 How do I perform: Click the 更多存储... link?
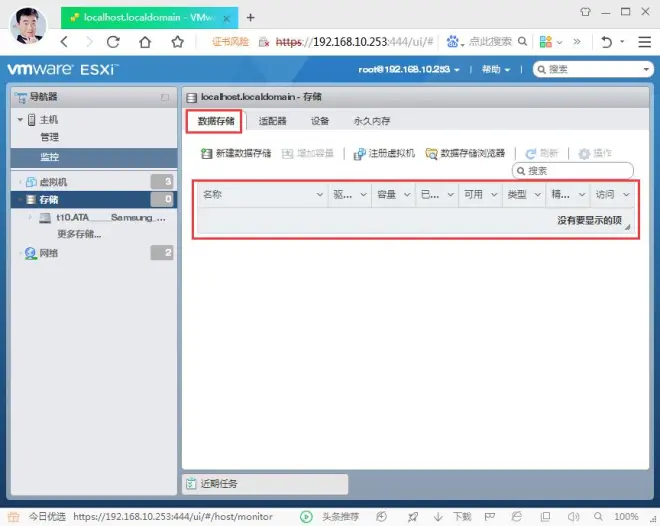coord(79,234)
